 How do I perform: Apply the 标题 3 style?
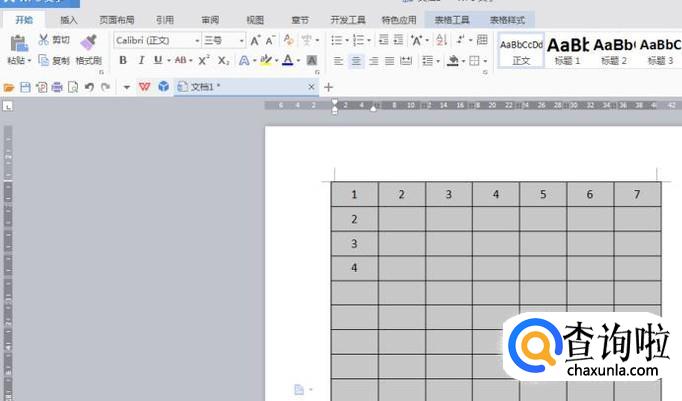660,50
